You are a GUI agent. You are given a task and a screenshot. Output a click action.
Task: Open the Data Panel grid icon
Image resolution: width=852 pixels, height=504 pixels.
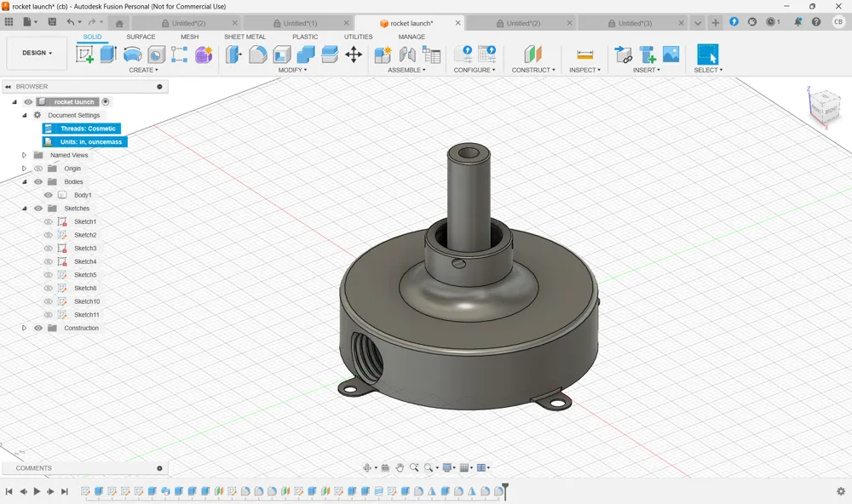click(x=9, y=22)
